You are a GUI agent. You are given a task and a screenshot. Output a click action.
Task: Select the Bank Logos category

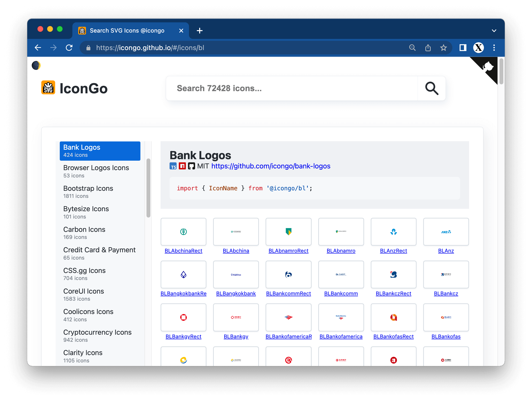100,150
